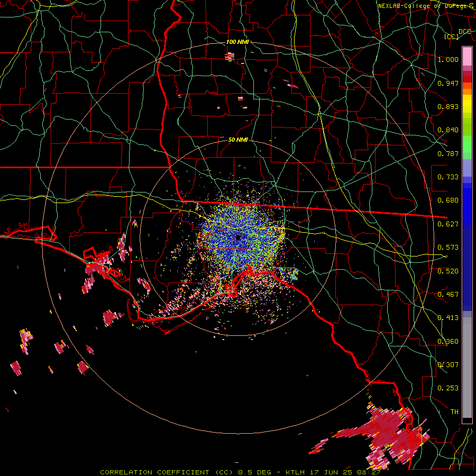Select the 0.680 scale label
This screenshot has height=476, width=476.
pyautogui.click(x=448, y=200)
